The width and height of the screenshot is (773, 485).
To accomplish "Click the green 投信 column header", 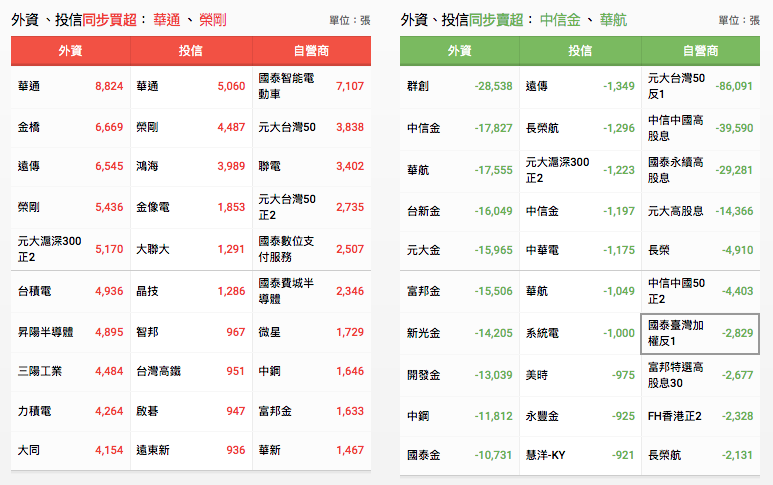I will [x=580, y=51].
